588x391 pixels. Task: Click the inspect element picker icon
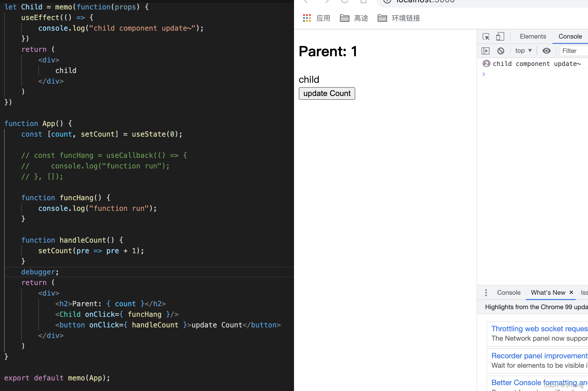click(x=486, y=37)
